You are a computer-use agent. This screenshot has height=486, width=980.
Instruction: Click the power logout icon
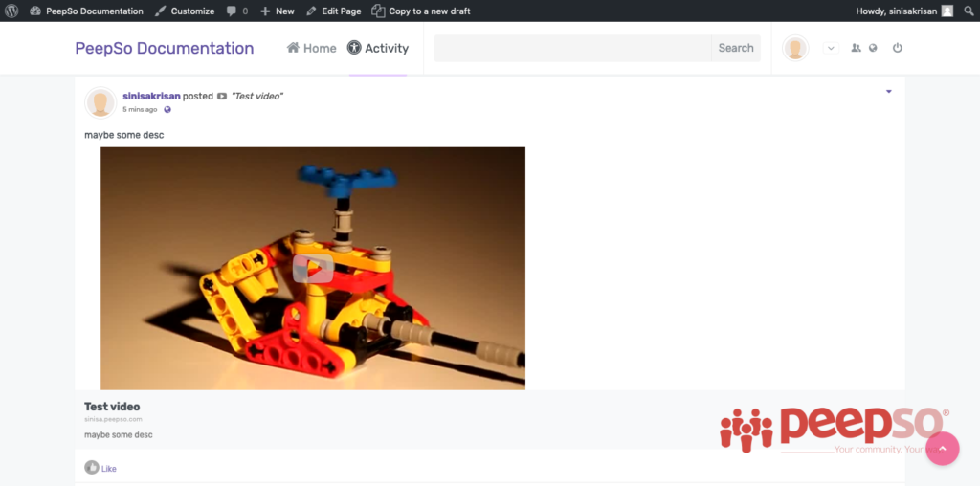897,48
